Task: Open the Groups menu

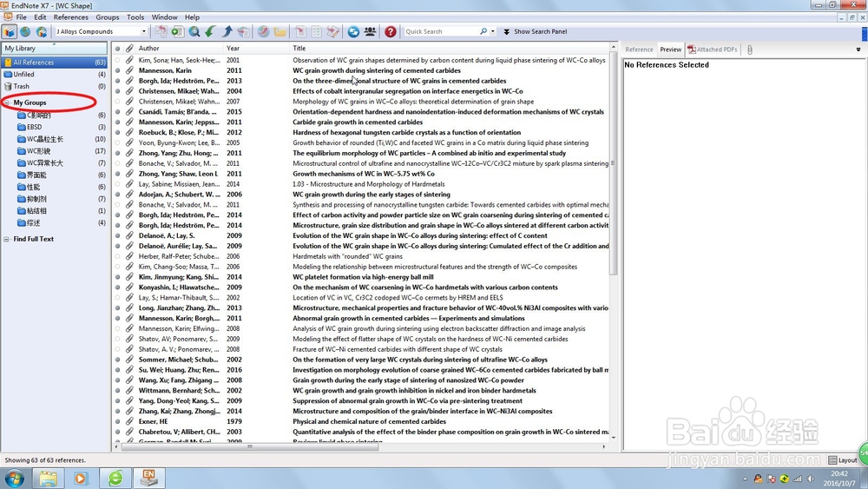Action: pos(108,17)
